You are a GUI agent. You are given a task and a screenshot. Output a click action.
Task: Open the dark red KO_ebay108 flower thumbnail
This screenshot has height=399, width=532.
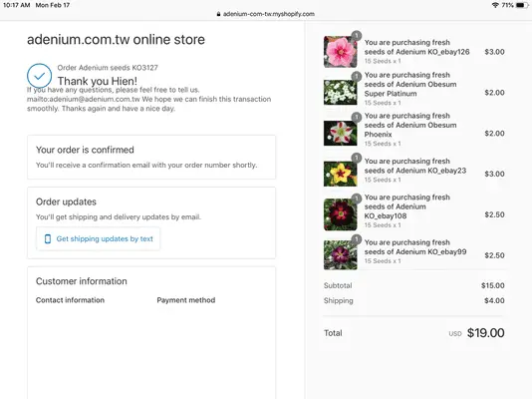(341, 214)
